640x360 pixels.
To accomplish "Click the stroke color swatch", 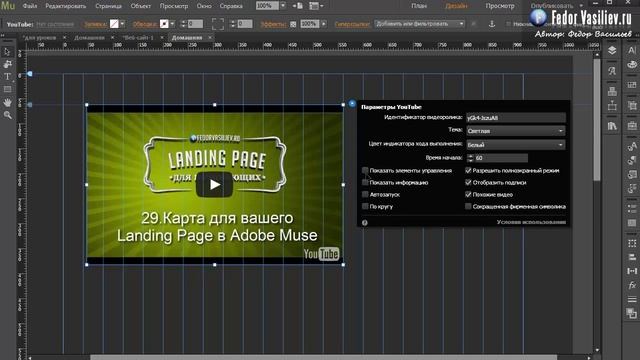I will [x=164, y=24].
